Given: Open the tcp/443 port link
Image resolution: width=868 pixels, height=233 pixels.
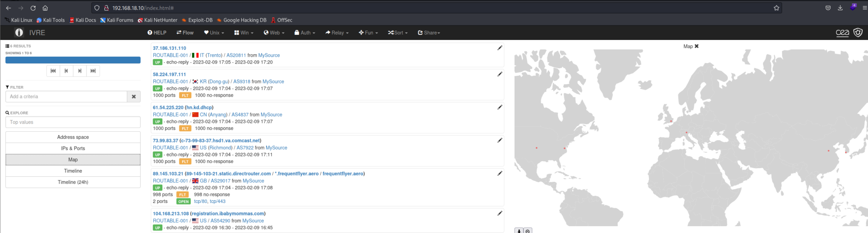Looking at the screenshot, I should [x=217, y=201].
